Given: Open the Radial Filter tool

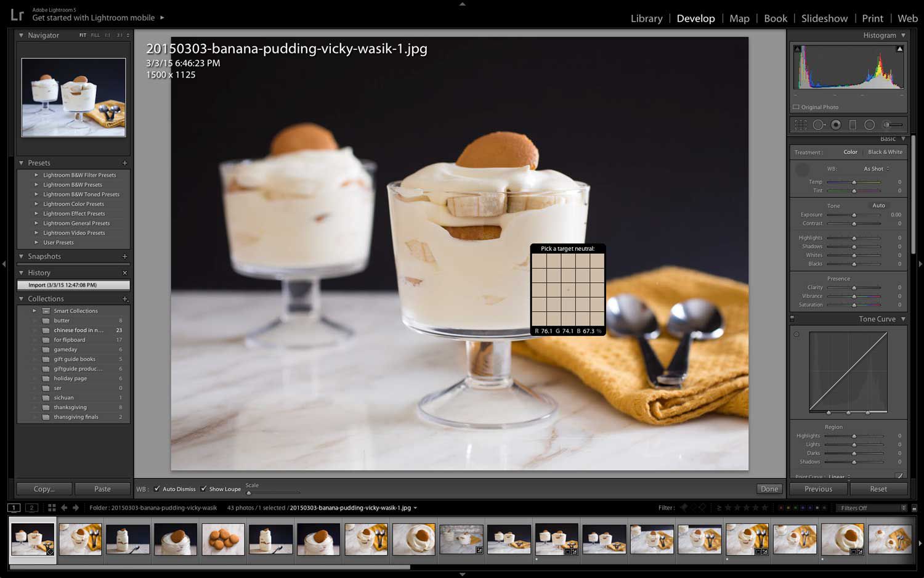Looking at the screenshot, I should [870, 124].
